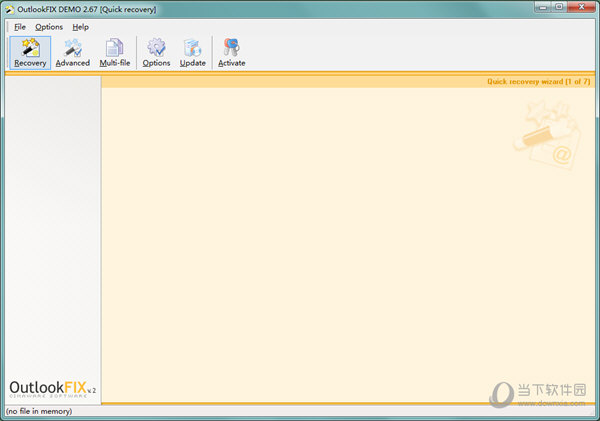Maximize the OutlookFIX window
The image size is (600, 421).
pos(559,7)
